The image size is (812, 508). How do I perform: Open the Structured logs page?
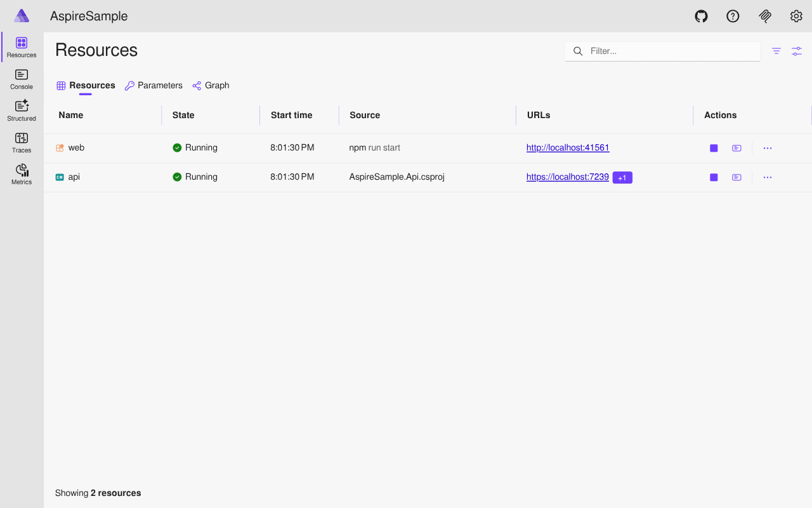pyautogui.click(x=21, y=109)
